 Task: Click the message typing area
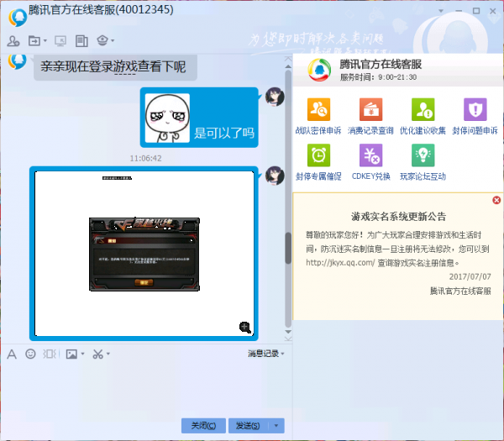[x=146, y=388]
